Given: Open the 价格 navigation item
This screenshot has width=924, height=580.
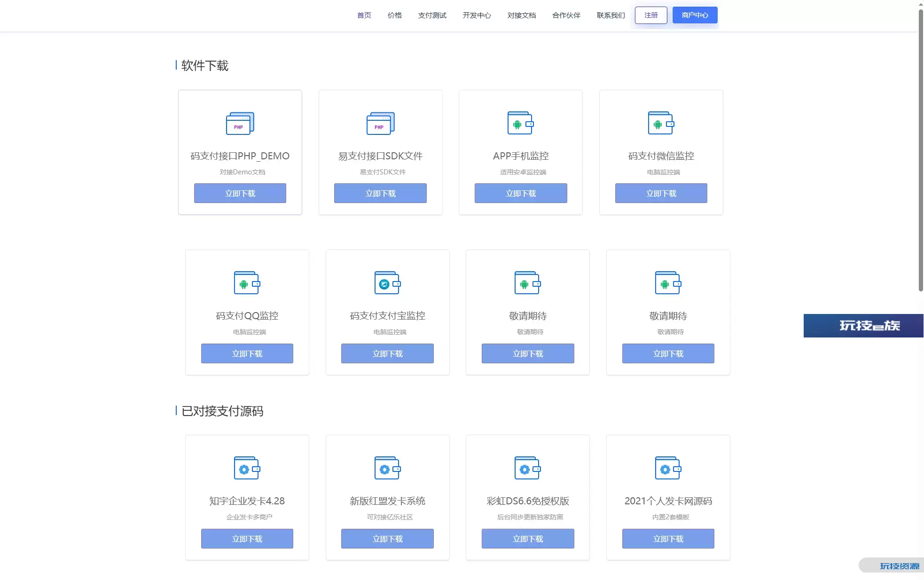Looking at the screenshot, I should [395, 15].
